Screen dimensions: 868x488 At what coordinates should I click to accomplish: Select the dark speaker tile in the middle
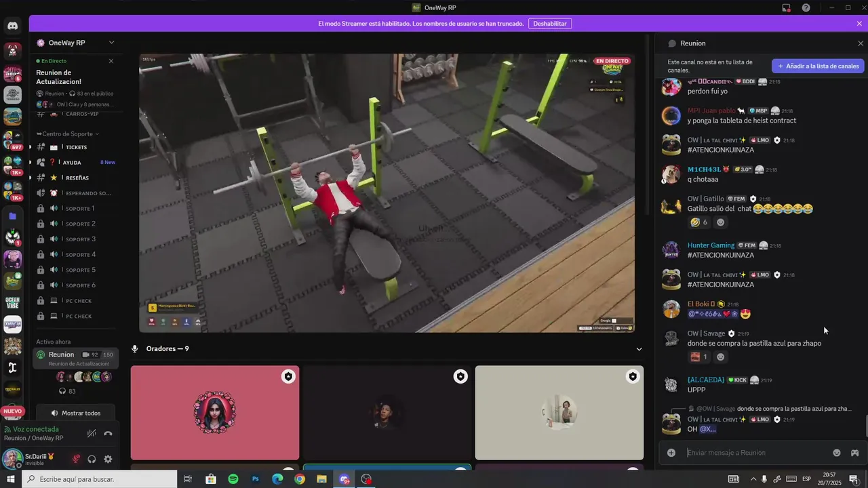tap(387, 413)
